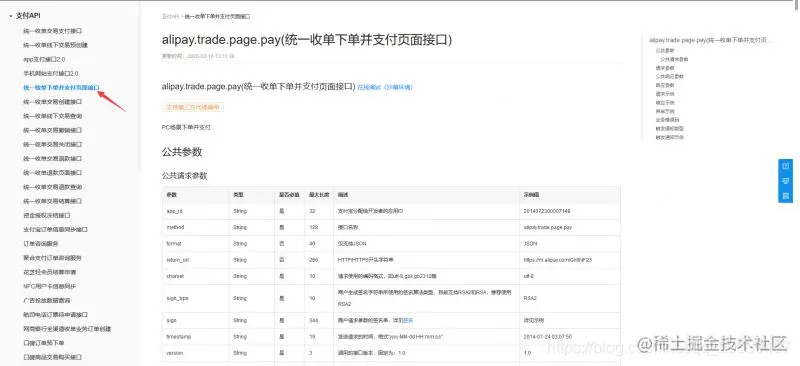The width and height of the screenshot is (800, 366).
Task: Open 统一收单线下交易查询 in the sidebar
Action: [53, 116]
